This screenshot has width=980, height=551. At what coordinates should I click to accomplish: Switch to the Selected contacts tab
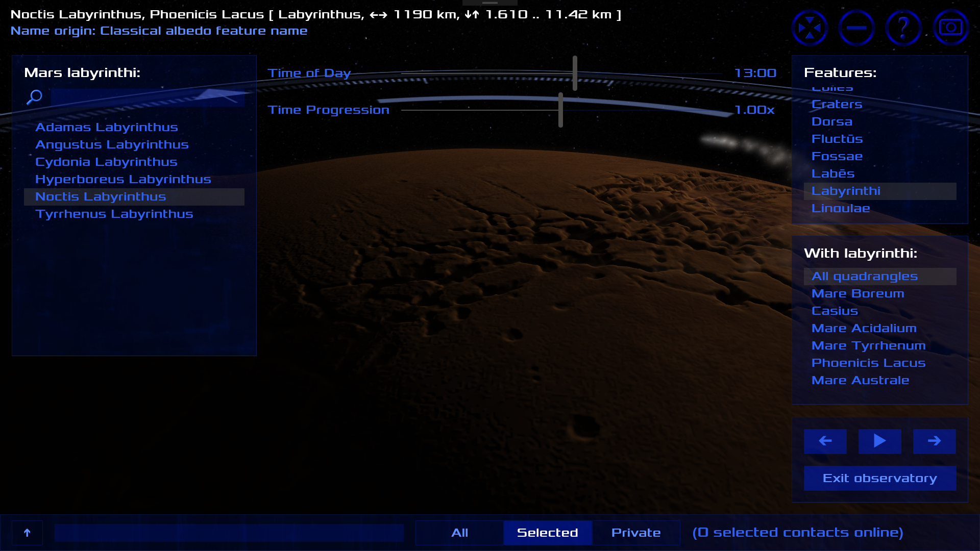[x=548, y=533]
